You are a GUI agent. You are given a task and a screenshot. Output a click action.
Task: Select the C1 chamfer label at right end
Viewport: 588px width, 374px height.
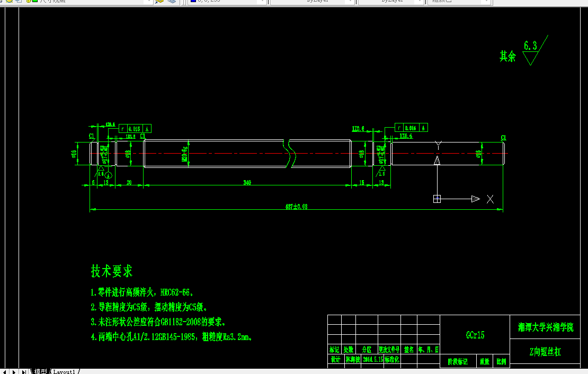(x=503, y=138)
